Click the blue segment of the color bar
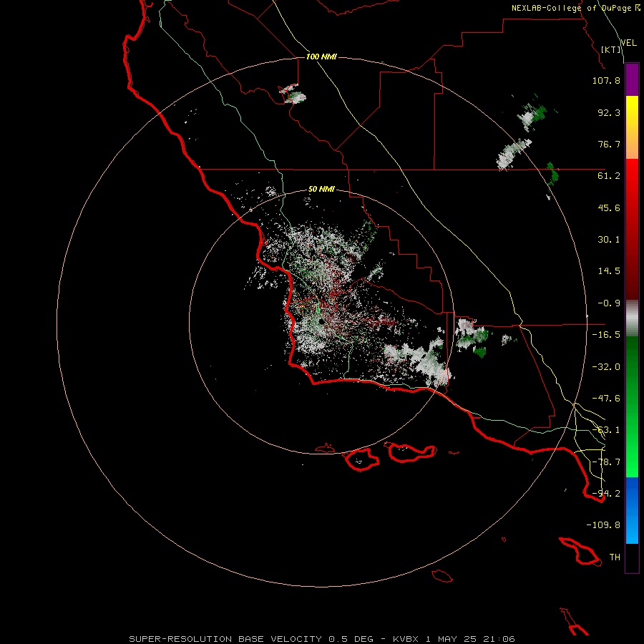The width and height of the screenshot is (644, 644). pyautogui.click(x=632, y=510)
